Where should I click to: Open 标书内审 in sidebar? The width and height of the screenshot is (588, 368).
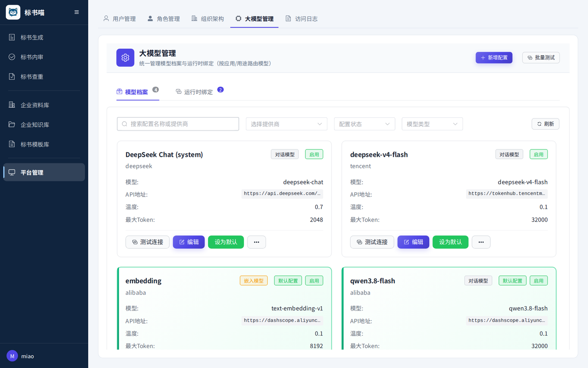[x=44, y=57]
